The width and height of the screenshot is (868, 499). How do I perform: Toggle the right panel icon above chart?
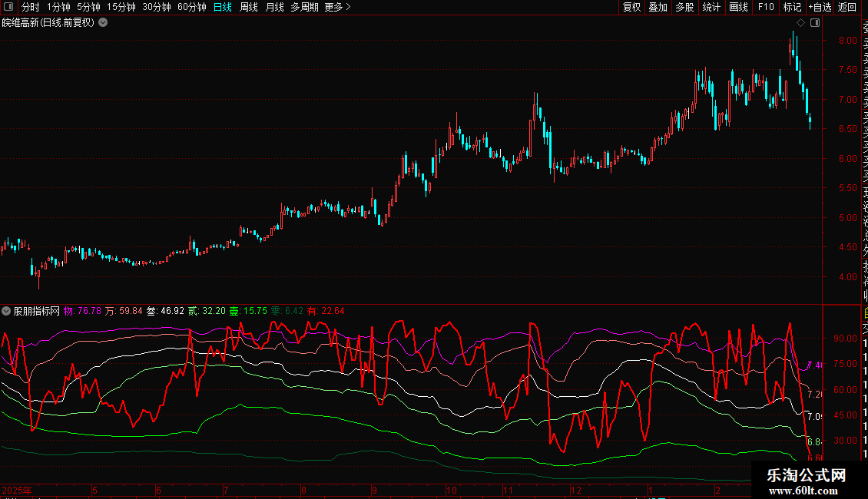click(815, 23)
